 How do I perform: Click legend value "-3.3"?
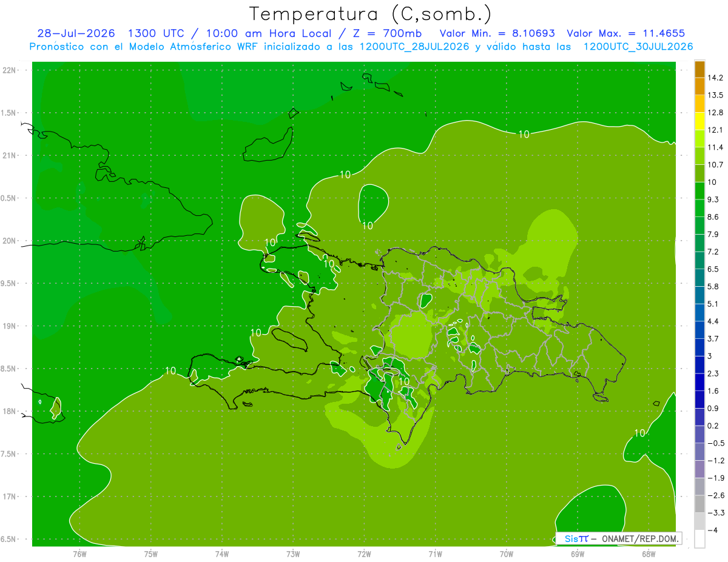716,513
